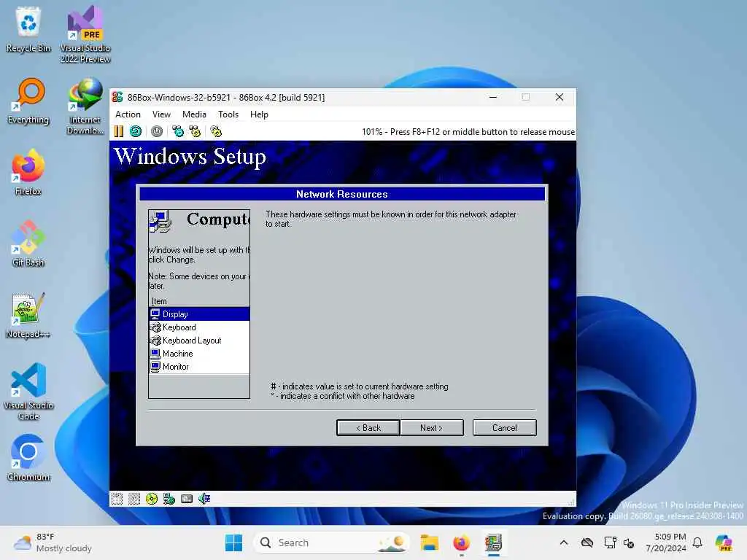Click the sound speaker status icon
The height and width of the screenshot is (560, 747).
click(204, 499)
